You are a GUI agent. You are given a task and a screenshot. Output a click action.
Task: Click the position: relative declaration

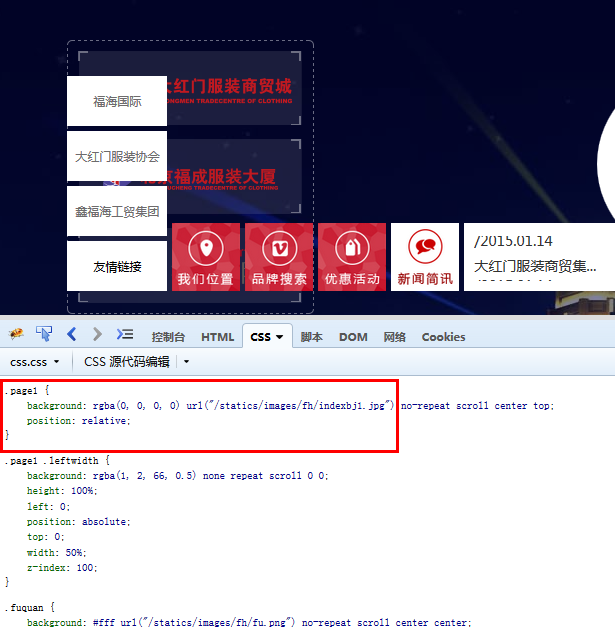(79, 421)
